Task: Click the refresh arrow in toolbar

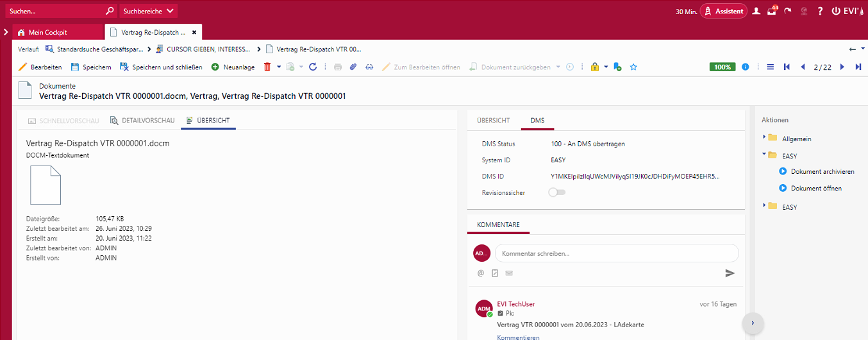Action: [x=313, y=67]
